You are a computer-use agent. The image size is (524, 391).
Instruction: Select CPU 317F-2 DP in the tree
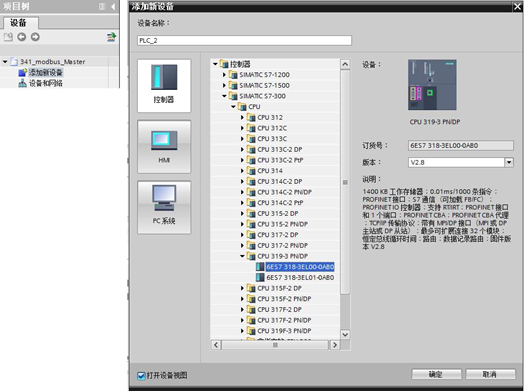pyautogui.click(x=279, y=309)
